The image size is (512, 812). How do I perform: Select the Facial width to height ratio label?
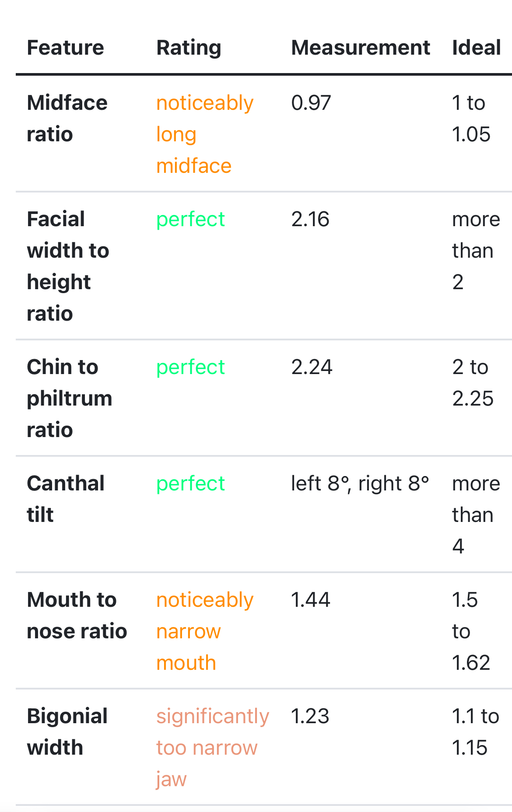[68, 266]
